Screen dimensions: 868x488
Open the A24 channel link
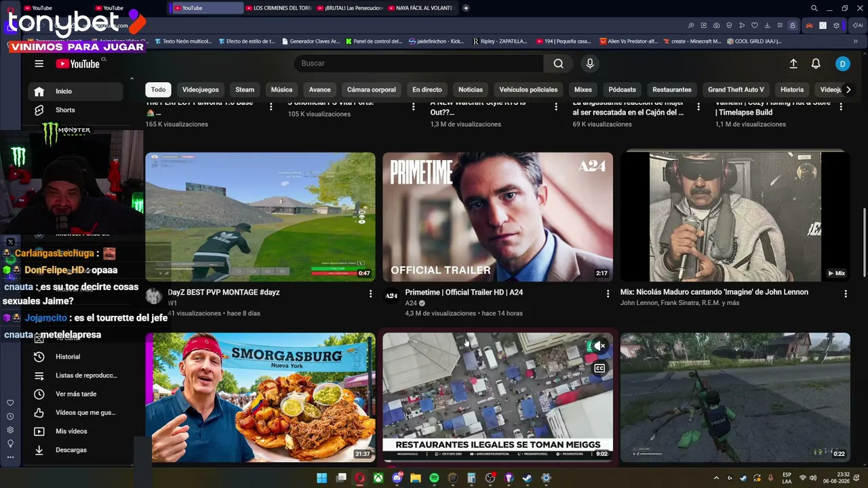tap(411, 303)
